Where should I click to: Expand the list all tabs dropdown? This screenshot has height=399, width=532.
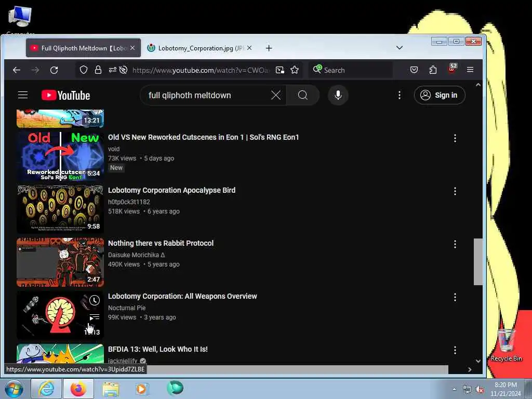[x=400, y=48]
